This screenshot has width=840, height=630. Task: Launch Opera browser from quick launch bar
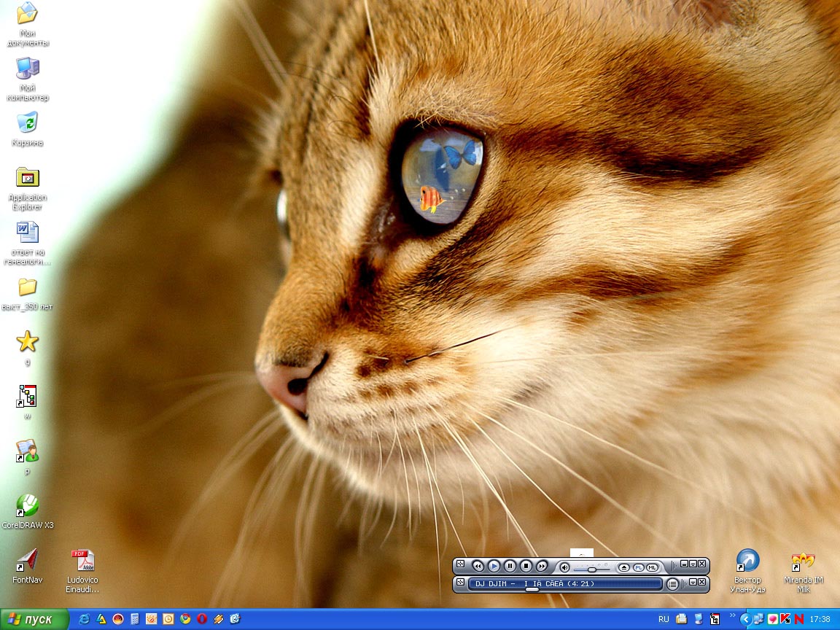[202, 619]
